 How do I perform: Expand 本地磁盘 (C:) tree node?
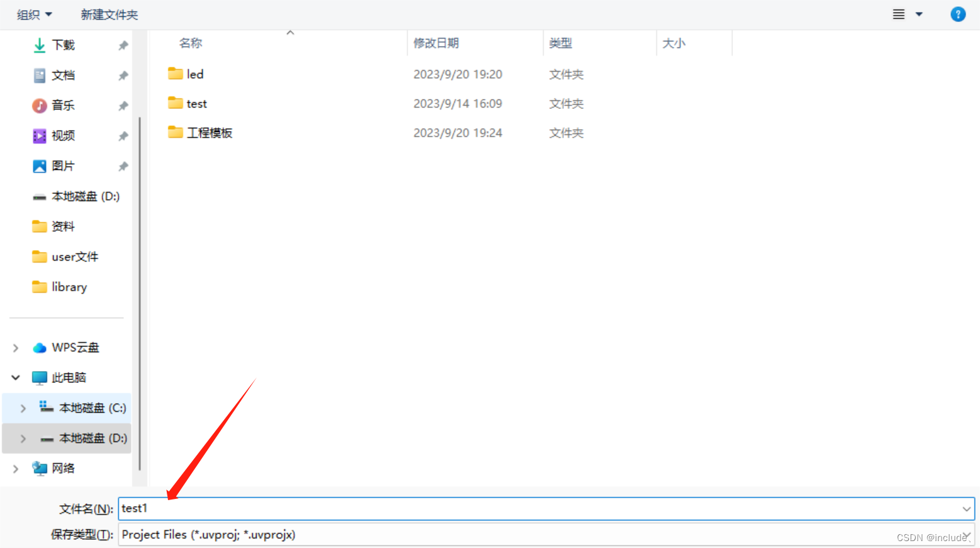click(23, 408)
